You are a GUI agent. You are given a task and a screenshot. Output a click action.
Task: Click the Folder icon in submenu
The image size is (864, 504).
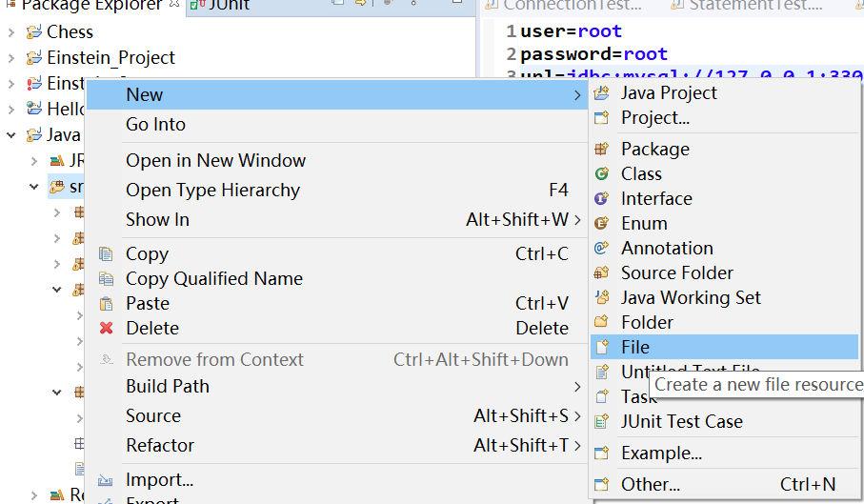[x=602, y=322]
